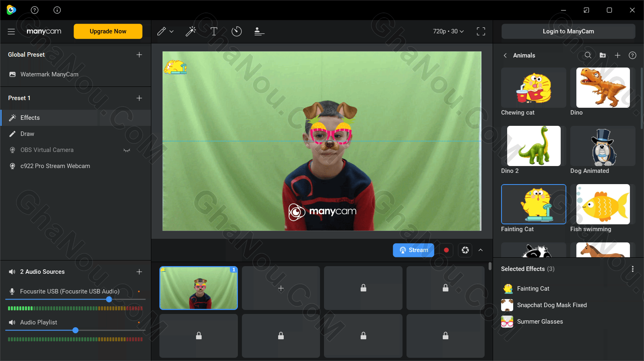Open the Effects magic wand tool
Image resolution: width=644 pixels, height=361 pixels.
click(191, 31)
